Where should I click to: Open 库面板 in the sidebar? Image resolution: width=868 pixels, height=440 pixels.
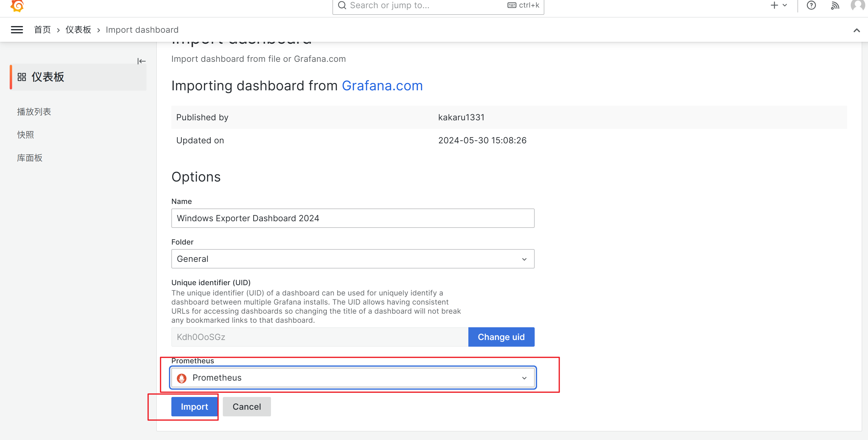pyautogui.click(x=30, y=158)
